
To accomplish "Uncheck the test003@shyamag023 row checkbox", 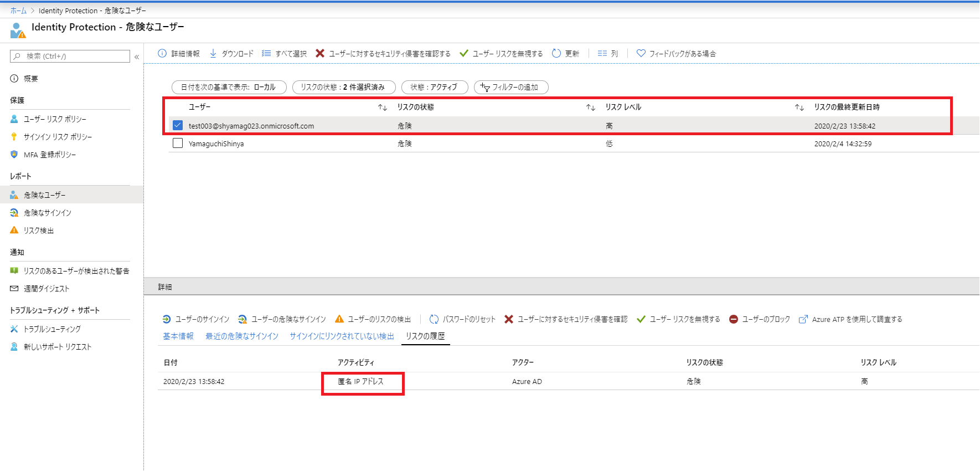I will [x=178, y=125].
